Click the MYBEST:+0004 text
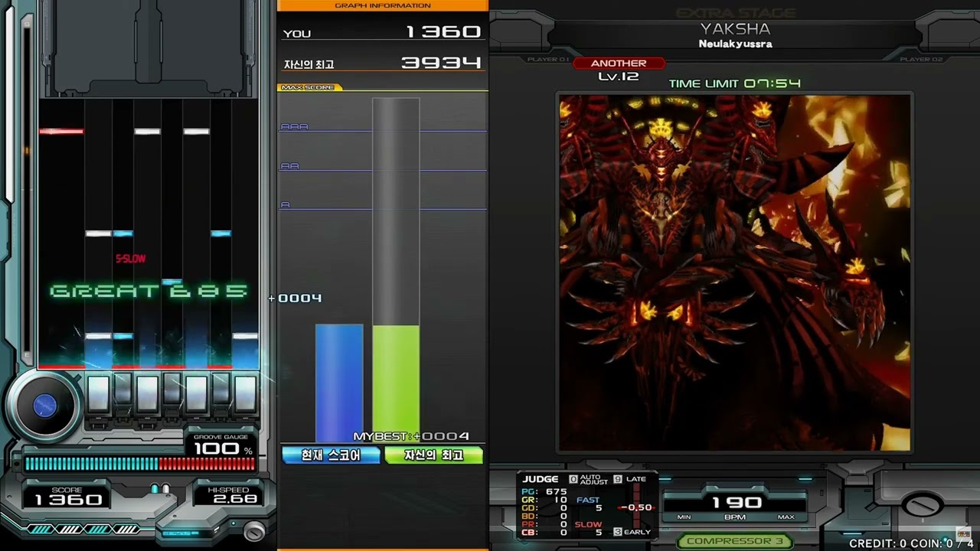 [x=411, y=436]
